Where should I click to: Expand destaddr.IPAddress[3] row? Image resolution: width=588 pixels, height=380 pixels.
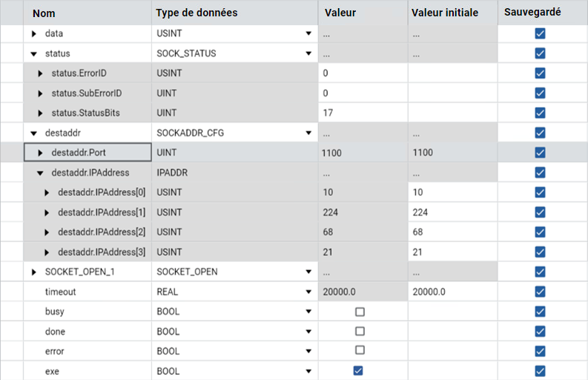47,252
